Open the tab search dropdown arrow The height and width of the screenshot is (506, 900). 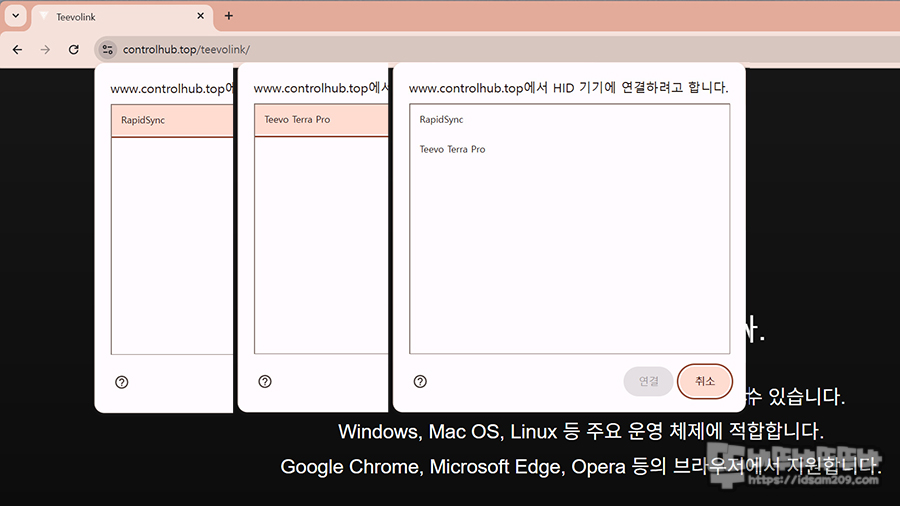click(x=15, y=16)
